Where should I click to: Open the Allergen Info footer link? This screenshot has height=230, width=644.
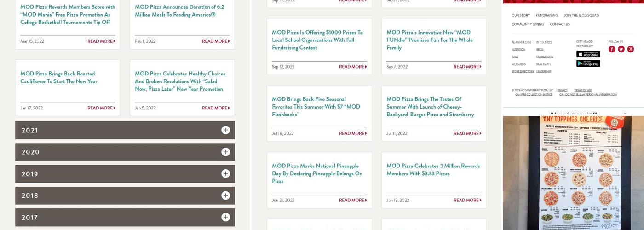pos(521,42)
